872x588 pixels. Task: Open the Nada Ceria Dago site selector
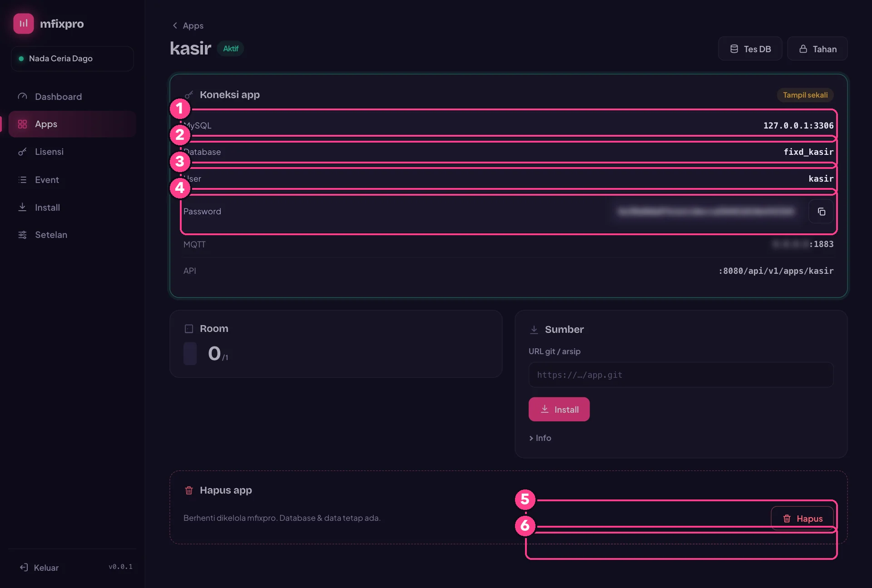pos(72,59)
